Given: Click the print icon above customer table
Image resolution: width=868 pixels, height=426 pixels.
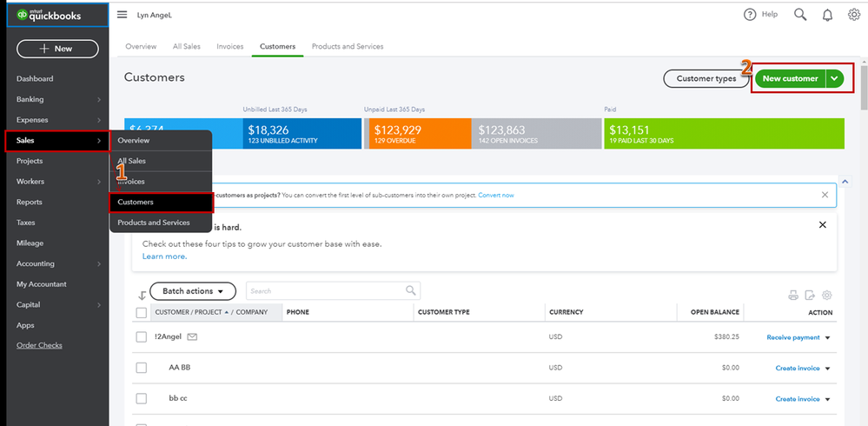Looking at the screenshot, I should click(792, 295).
